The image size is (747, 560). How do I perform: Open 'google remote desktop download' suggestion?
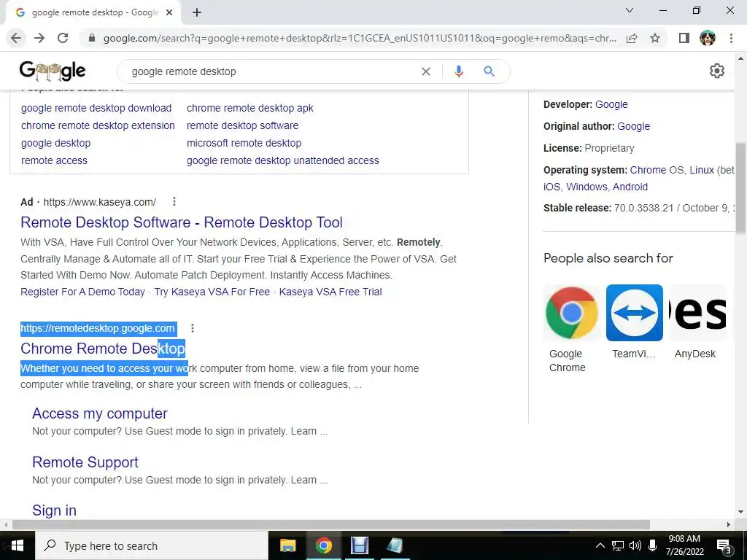click(x=96, y=108)
